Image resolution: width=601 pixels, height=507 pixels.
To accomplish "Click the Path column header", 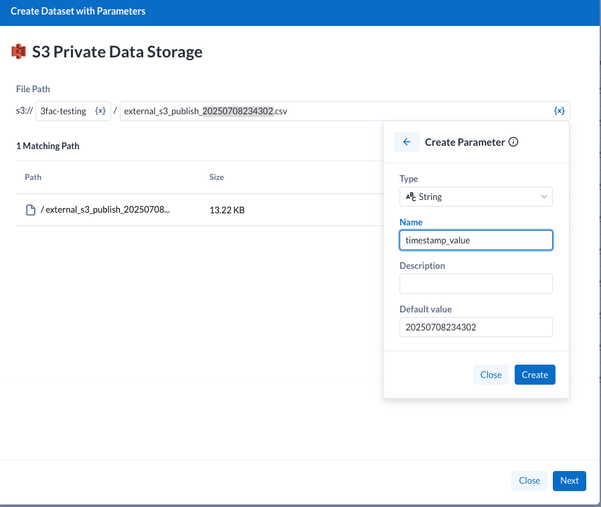I will (x=33, y=177).
